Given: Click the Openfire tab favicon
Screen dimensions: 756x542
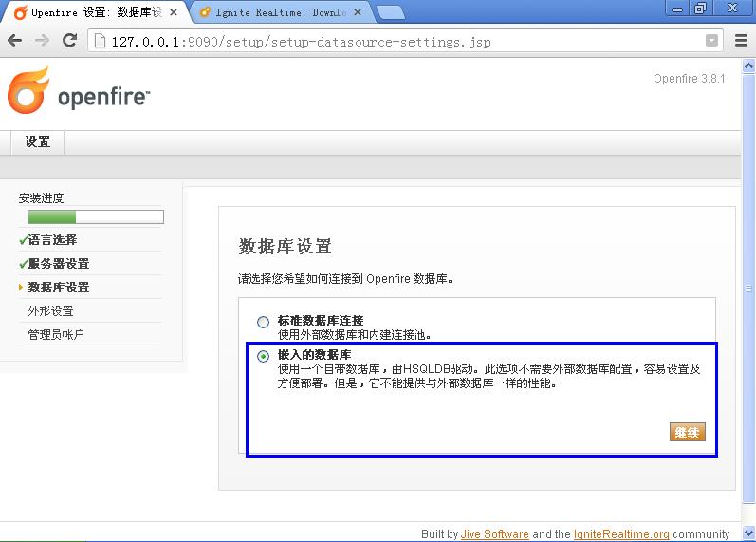Looking at the screenshot, I should pyautogui.click(x=21, y=12).
